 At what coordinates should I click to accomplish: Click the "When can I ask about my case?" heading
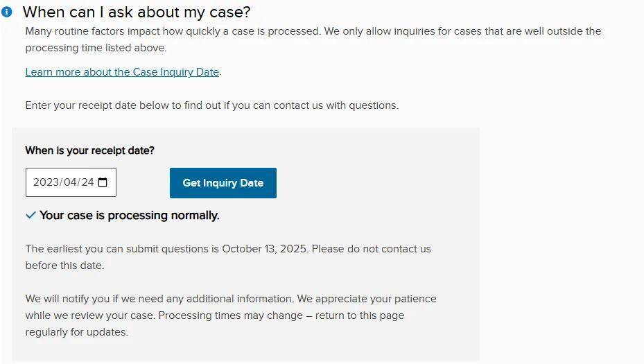pos(137,12)
